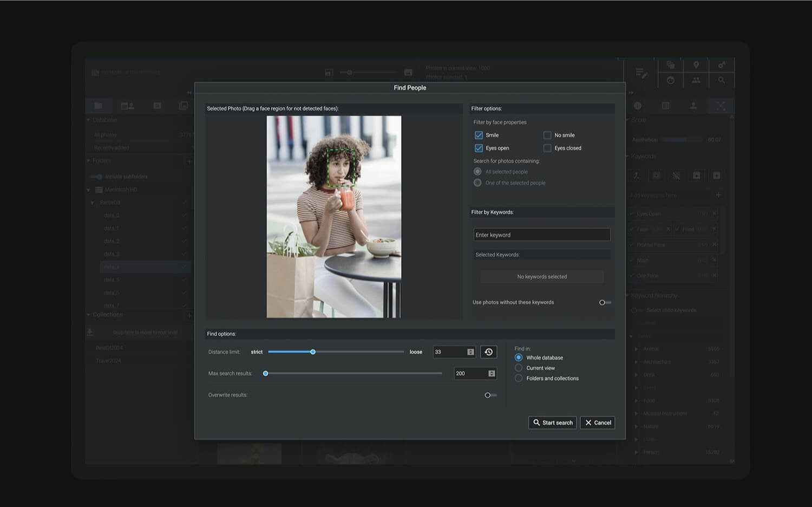Click the green face region on the photo
Screen dimensions: 812x507
coord(341,168)
